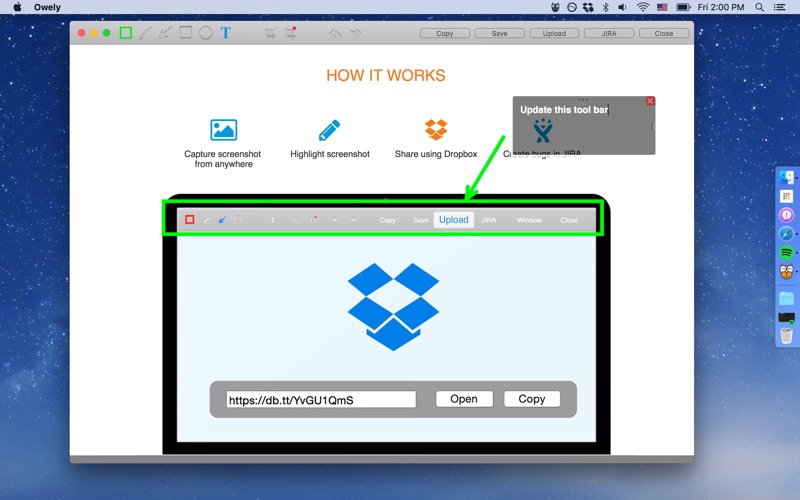This screenshot has width=800, height=500.
Task: Open the Wi-Fi status menu
Action: [643, 7]
